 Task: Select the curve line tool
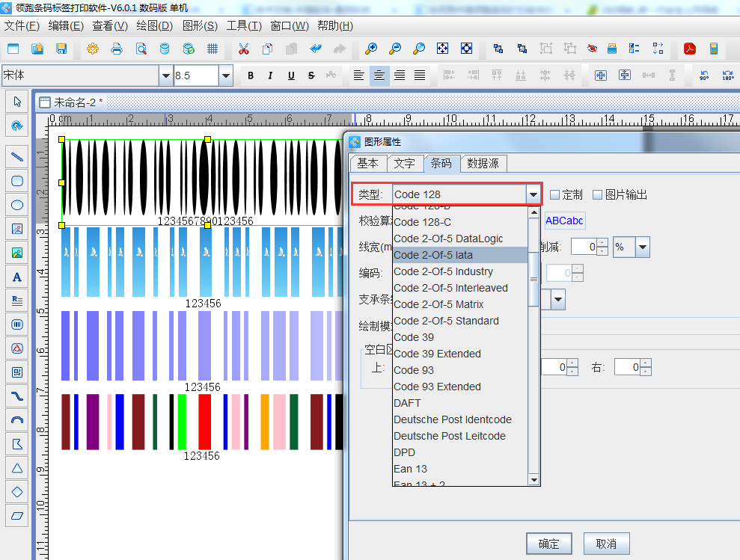(17, 396)
